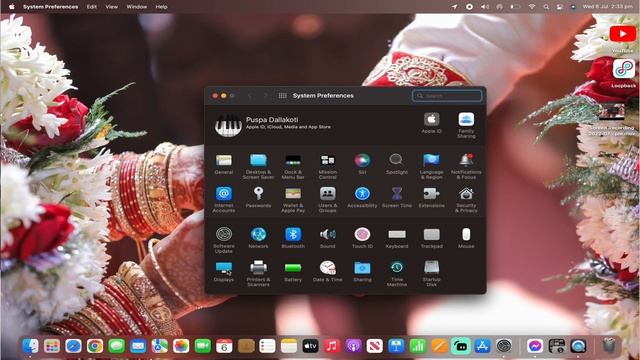
Task: Open volume control in menu bar
Action: click(x=485, y=7)
